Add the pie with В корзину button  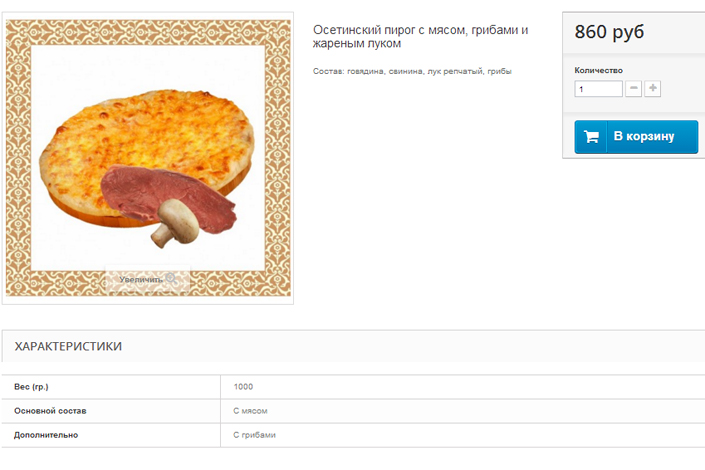point(636,137)
